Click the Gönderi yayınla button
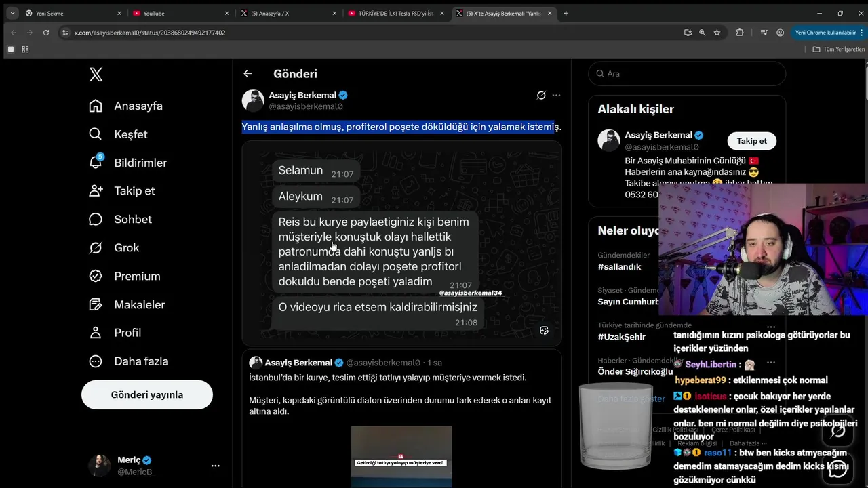This screenshot has height=488, width=868. pos(147,394)
